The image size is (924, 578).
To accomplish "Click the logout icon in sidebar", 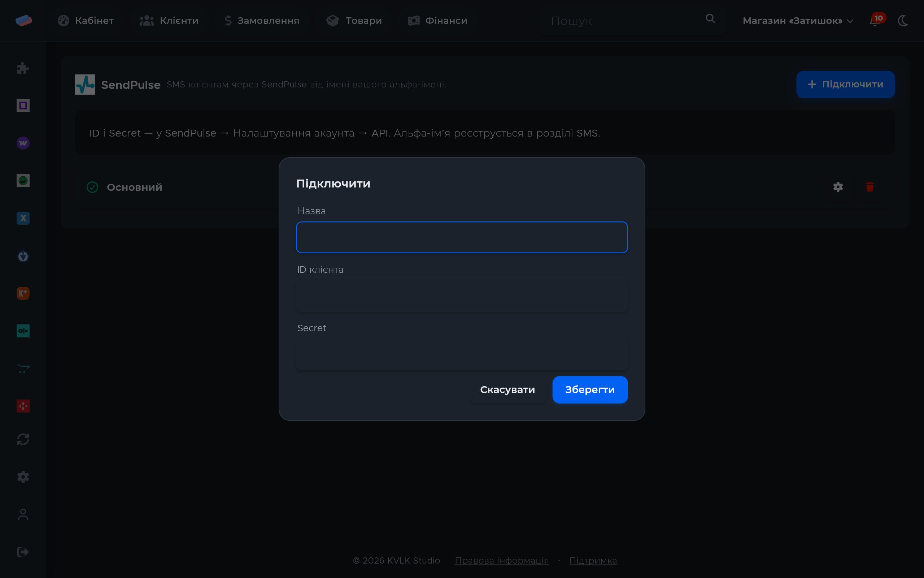I will coord(23,552).
